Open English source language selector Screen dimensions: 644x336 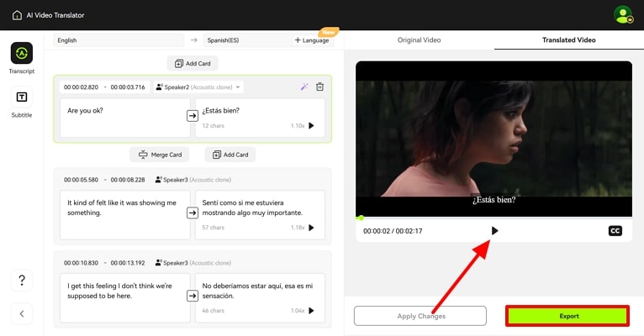119,40
